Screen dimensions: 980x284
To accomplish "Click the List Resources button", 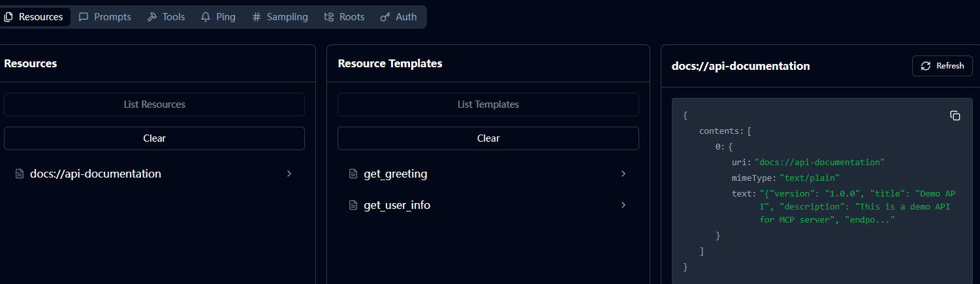I will pos(154,104).
